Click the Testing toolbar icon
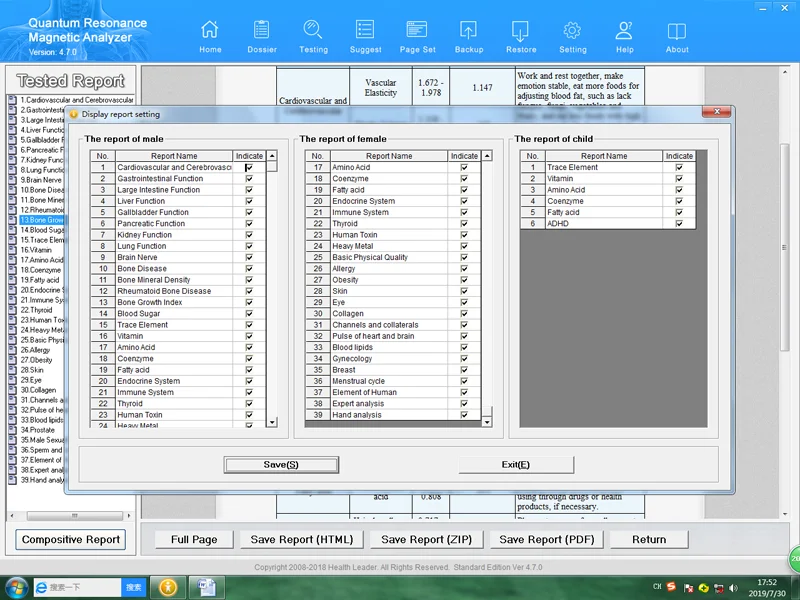The image size is (800, 600). [x=313, y=31]
